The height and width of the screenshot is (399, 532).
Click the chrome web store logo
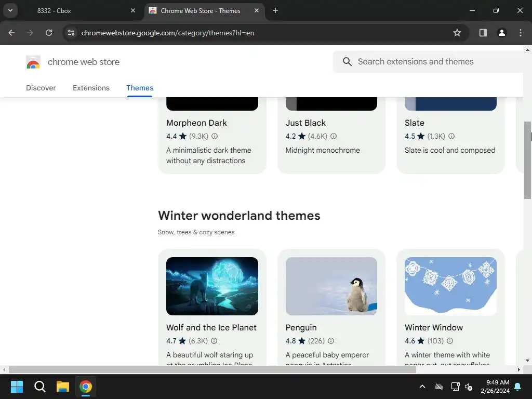(33, 62)
